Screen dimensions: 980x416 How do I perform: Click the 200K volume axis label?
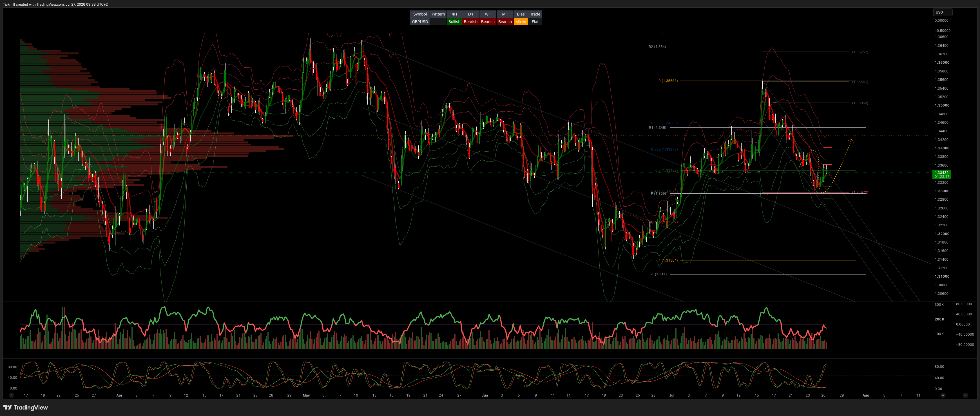[939, 319]
